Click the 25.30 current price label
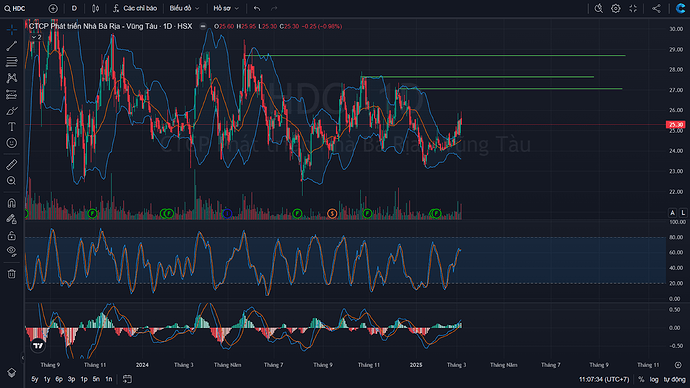 675,125
